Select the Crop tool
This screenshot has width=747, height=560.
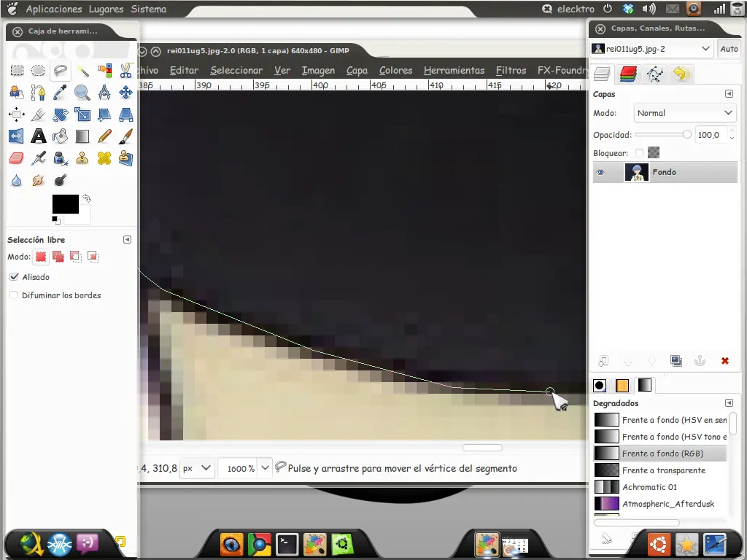(x=38, y=114)
